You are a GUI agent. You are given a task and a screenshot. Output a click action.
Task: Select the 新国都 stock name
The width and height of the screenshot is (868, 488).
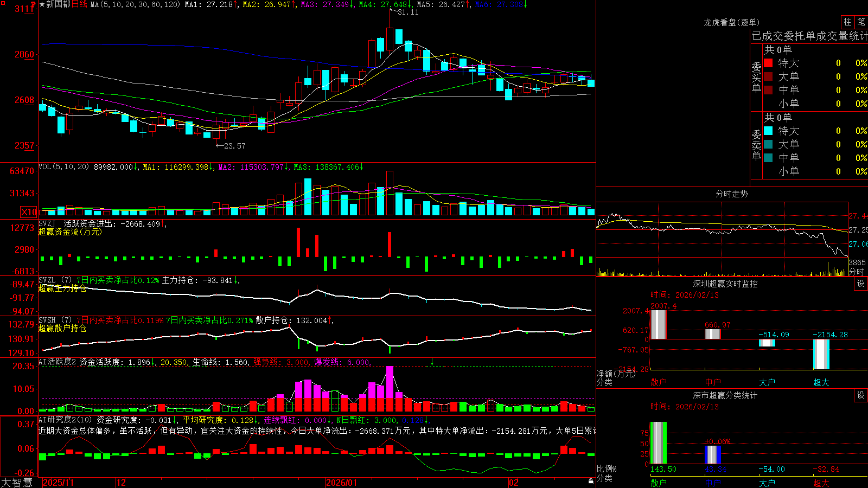[x=59, y=4]
